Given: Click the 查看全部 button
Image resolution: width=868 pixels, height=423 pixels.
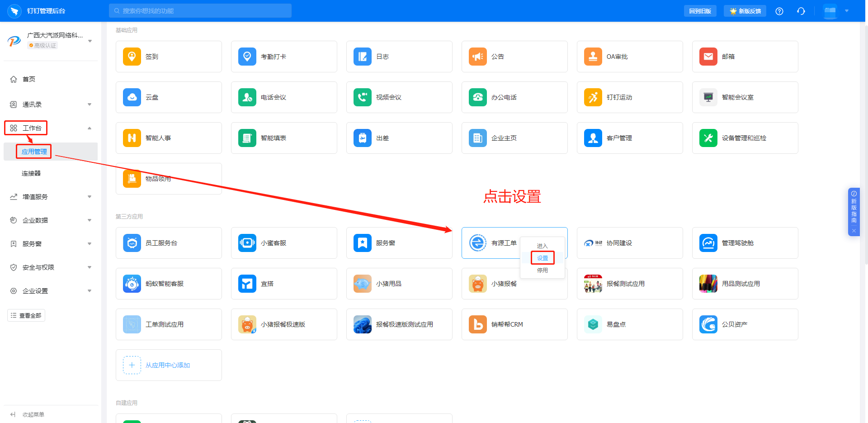Looking at the screenshot, I should click(26, 315).
